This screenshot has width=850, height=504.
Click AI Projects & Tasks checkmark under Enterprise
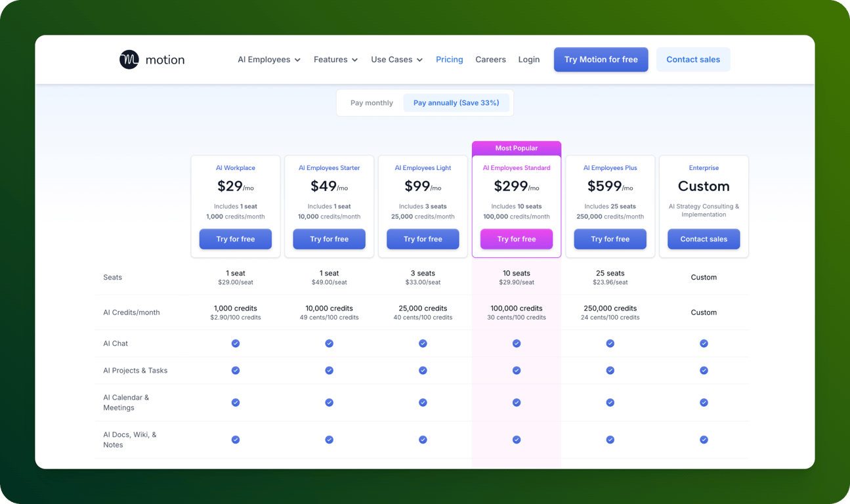704,370
